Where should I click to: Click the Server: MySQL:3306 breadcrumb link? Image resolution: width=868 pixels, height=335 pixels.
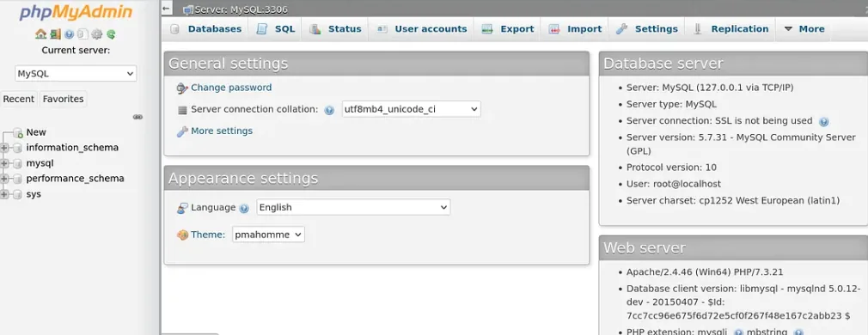click(x=241, y=10)
